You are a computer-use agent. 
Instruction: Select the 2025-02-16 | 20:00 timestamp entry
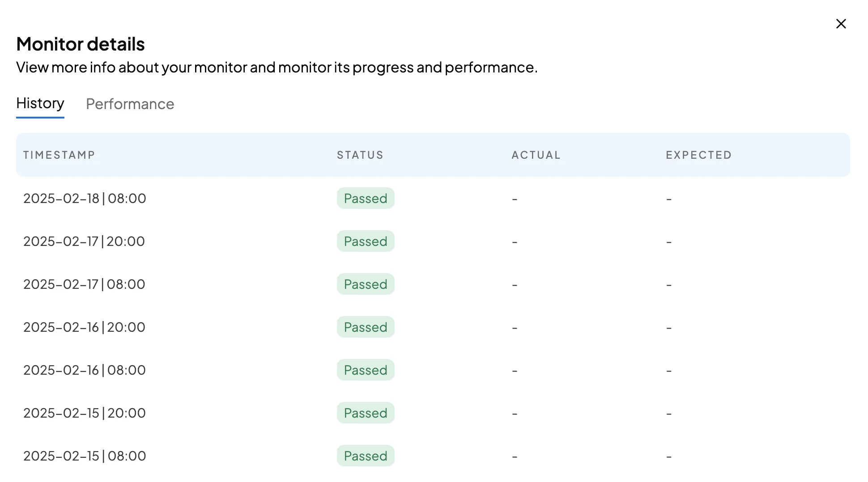84,327
